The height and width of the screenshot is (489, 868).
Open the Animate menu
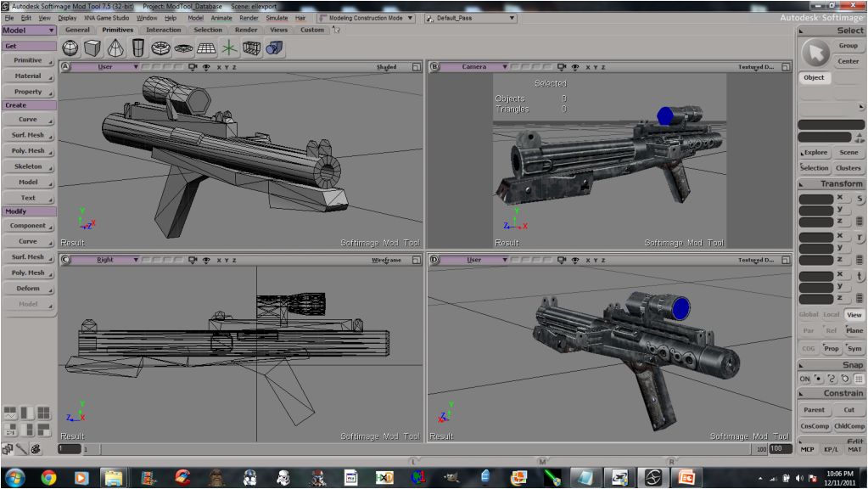coord(221,19)
